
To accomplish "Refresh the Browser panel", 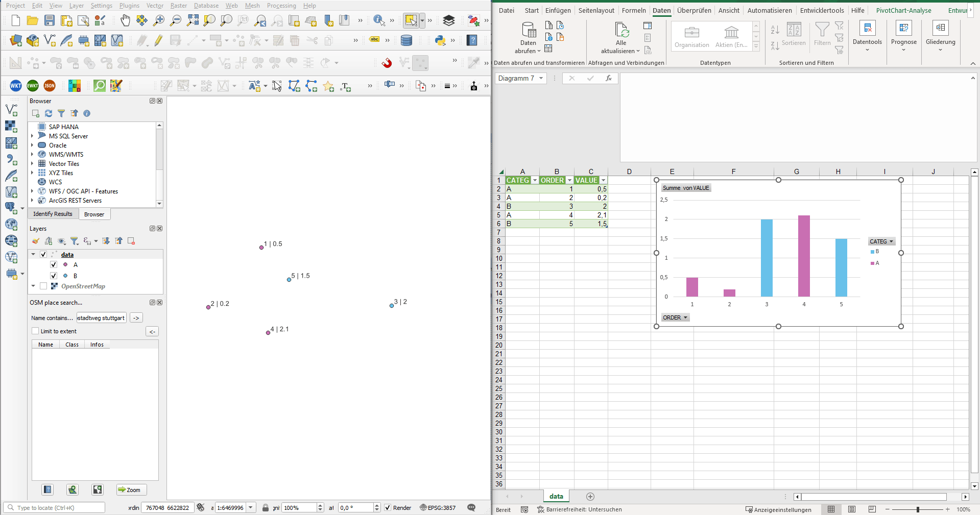I will tap(48, 113).
